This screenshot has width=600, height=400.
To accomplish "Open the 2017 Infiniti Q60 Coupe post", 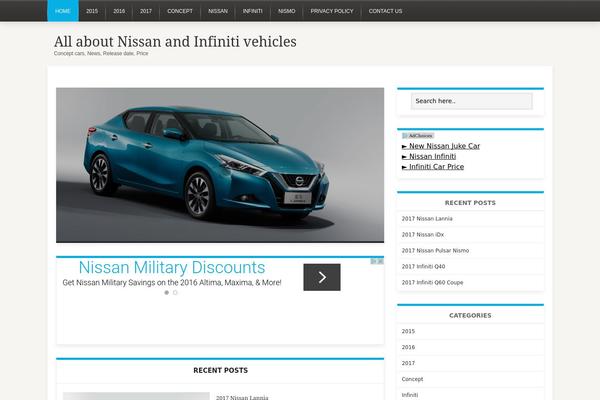I will (432, 282).
